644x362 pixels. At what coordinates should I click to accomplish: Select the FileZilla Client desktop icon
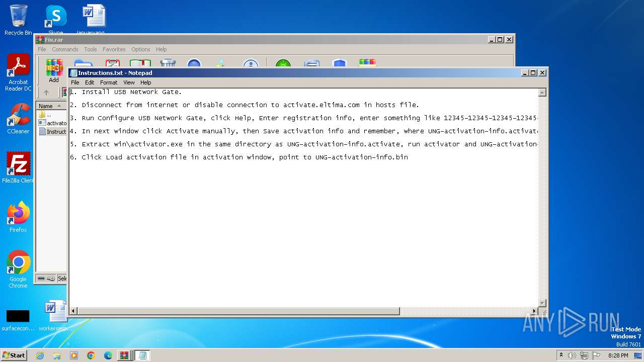(x=18, y=168)
